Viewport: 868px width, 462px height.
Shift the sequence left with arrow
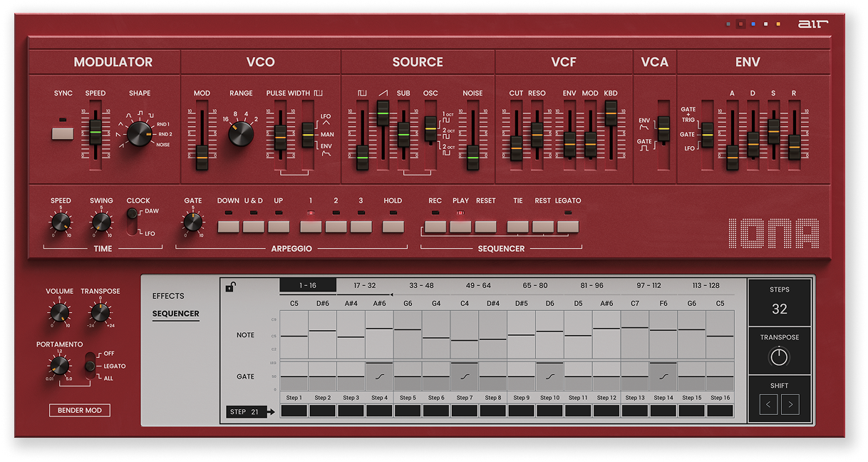point(768,406)
